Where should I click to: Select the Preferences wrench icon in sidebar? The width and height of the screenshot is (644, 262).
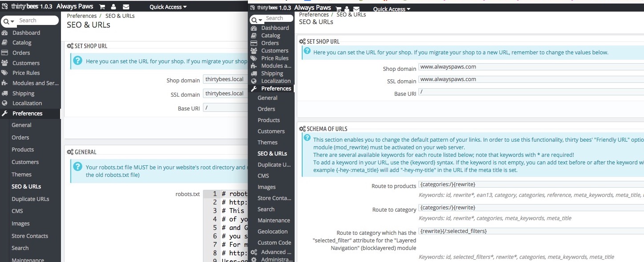5,113
